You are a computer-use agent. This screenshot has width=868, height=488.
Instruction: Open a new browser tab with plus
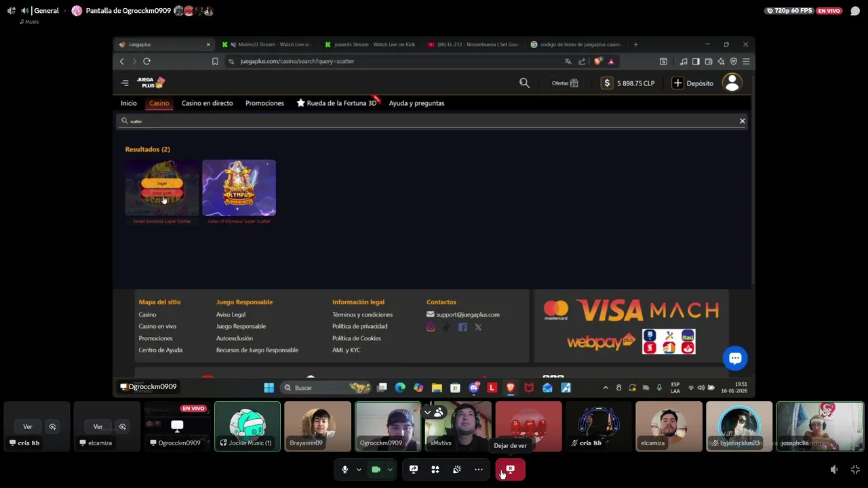[x=635, y=44]
